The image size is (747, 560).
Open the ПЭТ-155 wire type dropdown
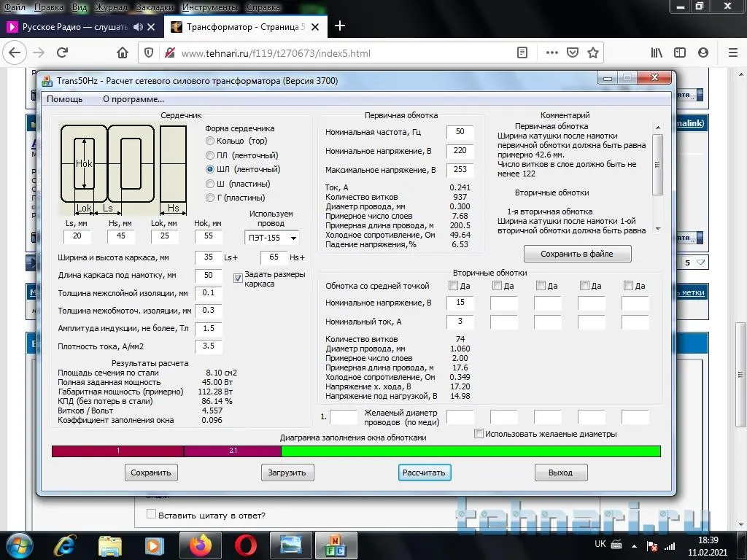[x=271, y=238]
